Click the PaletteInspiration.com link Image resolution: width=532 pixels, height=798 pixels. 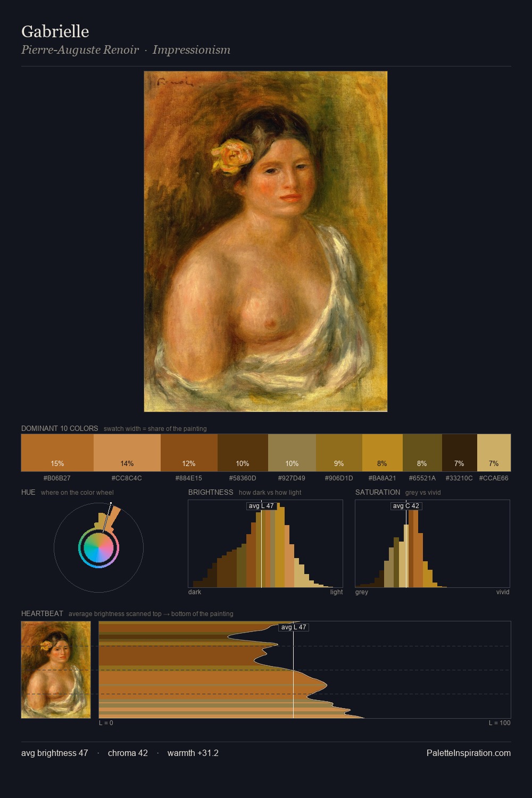tap(469, 753)
